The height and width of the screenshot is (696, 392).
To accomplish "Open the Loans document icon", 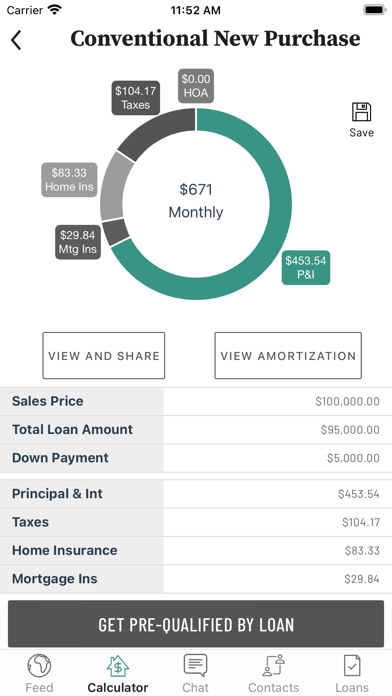I will point(352,666).
